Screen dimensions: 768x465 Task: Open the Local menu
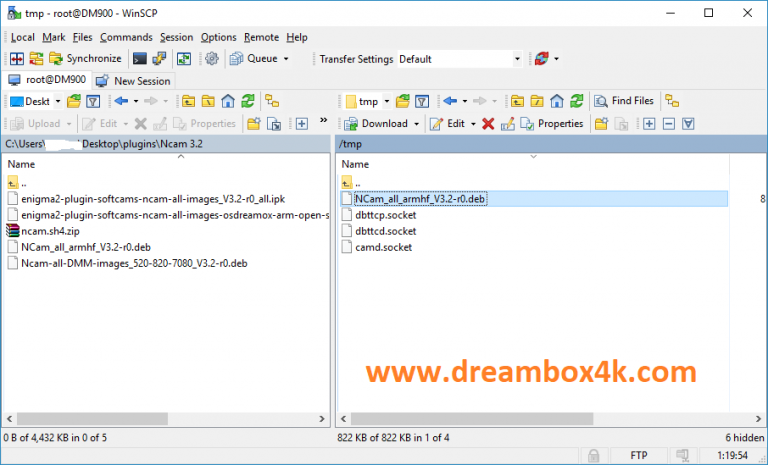pos(23,37)
